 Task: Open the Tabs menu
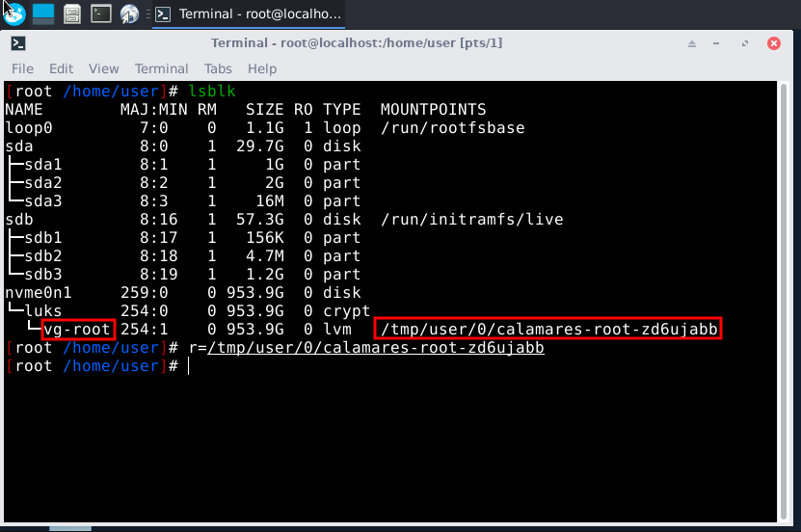218,68
